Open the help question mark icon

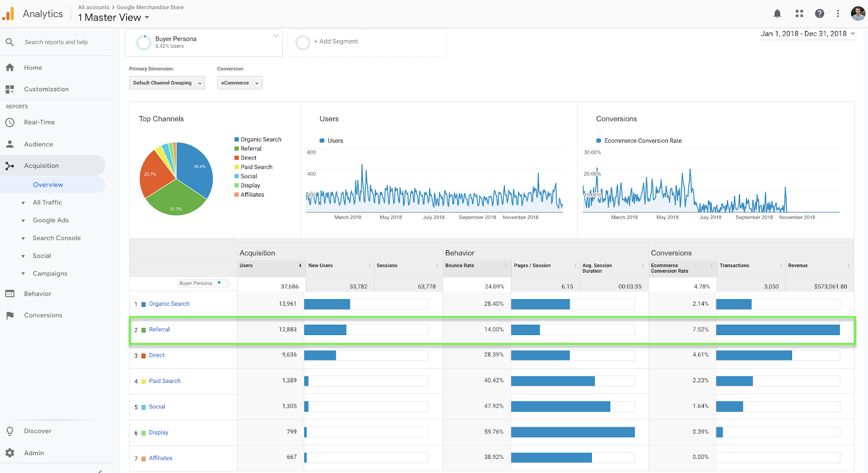(820, 14)
